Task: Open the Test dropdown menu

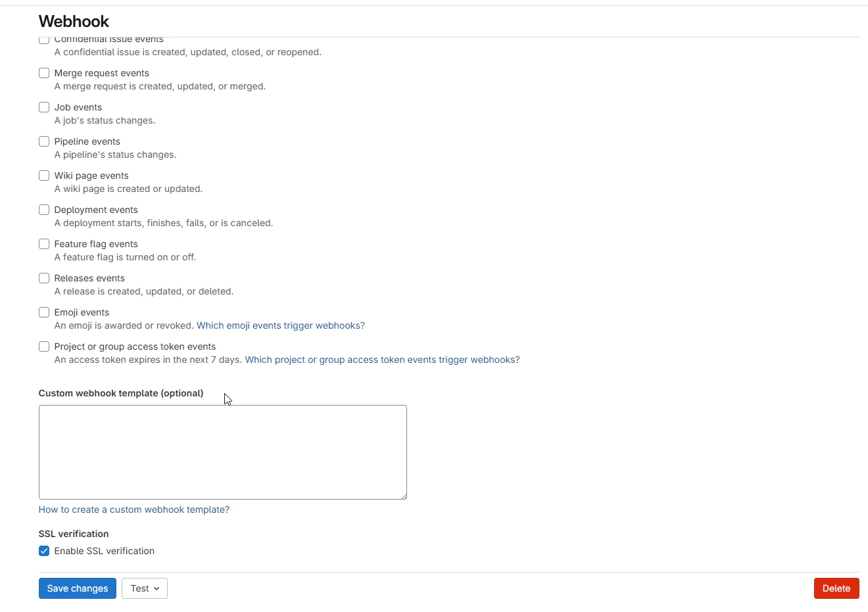Action: [144, 588]
